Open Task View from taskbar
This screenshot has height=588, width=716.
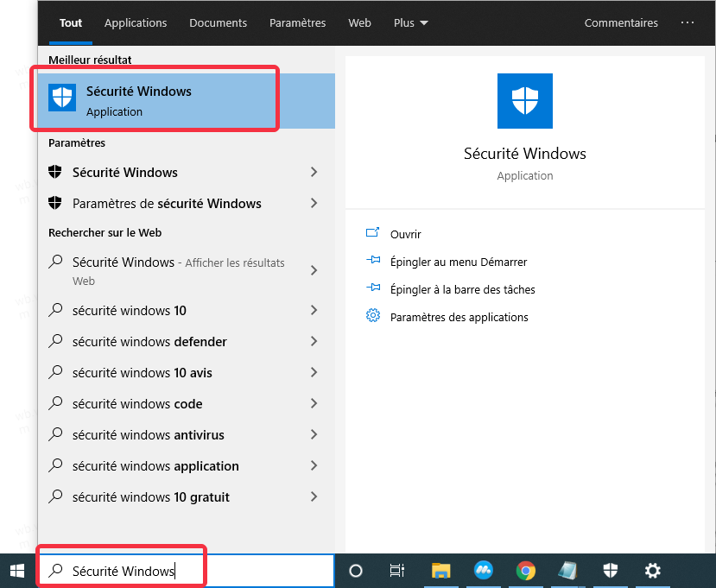[x=397, y=571]
